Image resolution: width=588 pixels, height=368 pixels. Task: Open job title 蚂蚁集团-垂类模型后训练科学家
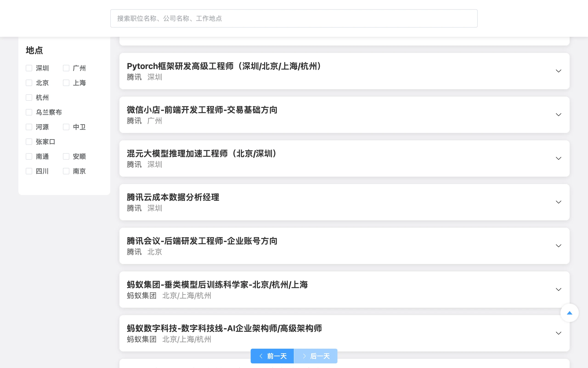pyautogui.click(x=217, y=285)
